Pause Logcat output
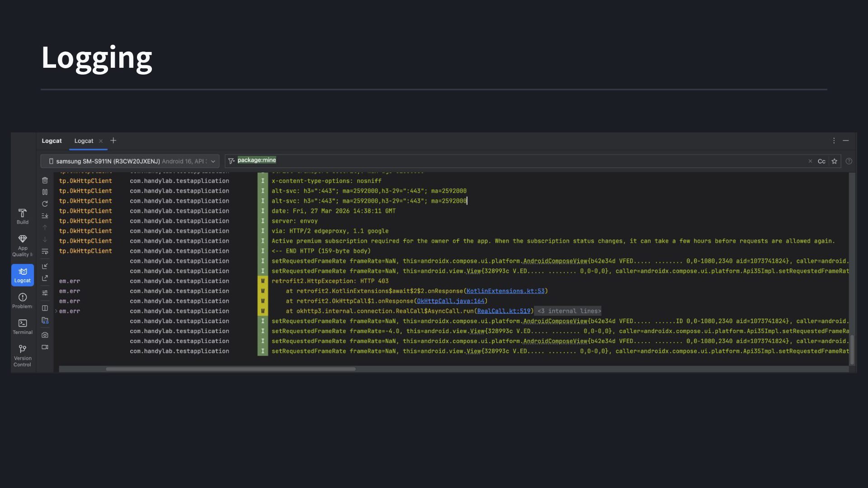The image size is (868, 488). click(x=45, y=192)
